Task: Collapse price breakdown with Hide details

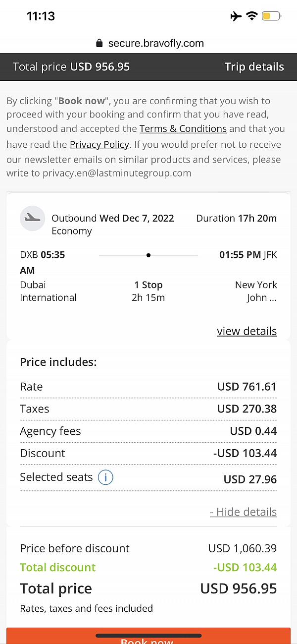Action: click(243, 512)
